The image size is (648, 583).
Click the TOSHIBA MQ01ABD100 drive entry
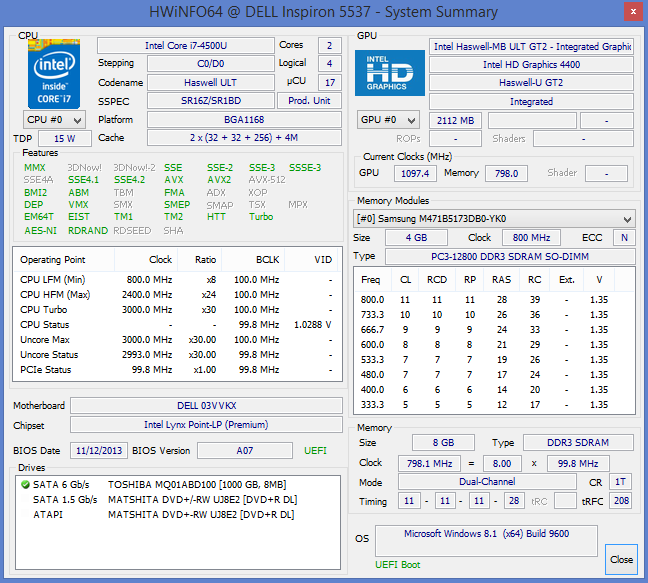(178, 484)
